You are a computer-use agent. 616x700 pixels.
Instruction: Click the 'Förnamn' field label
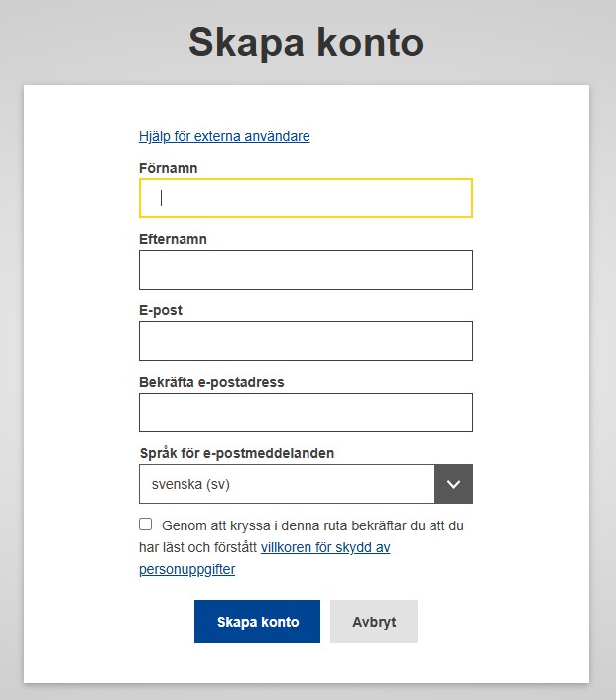click(168, 168)
